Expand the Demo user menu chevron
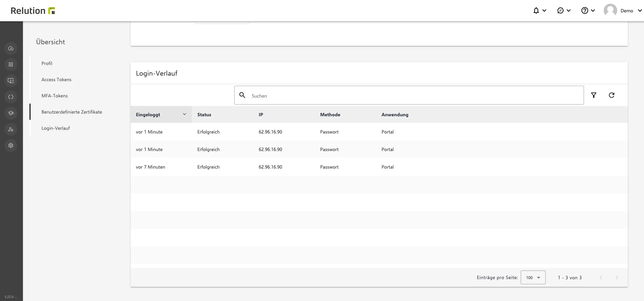This screenshot has height=301, width=644. (x=640, y=10)
